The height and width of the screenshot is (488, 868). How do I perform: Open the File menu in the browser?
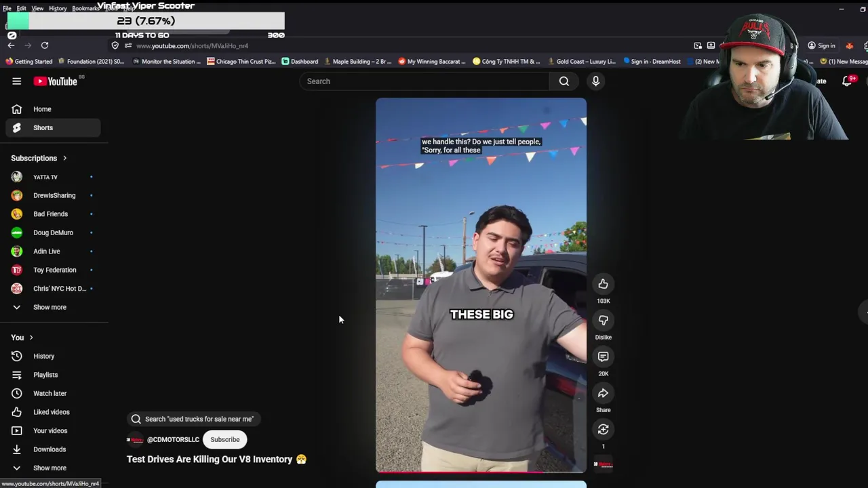pos(7,8)
